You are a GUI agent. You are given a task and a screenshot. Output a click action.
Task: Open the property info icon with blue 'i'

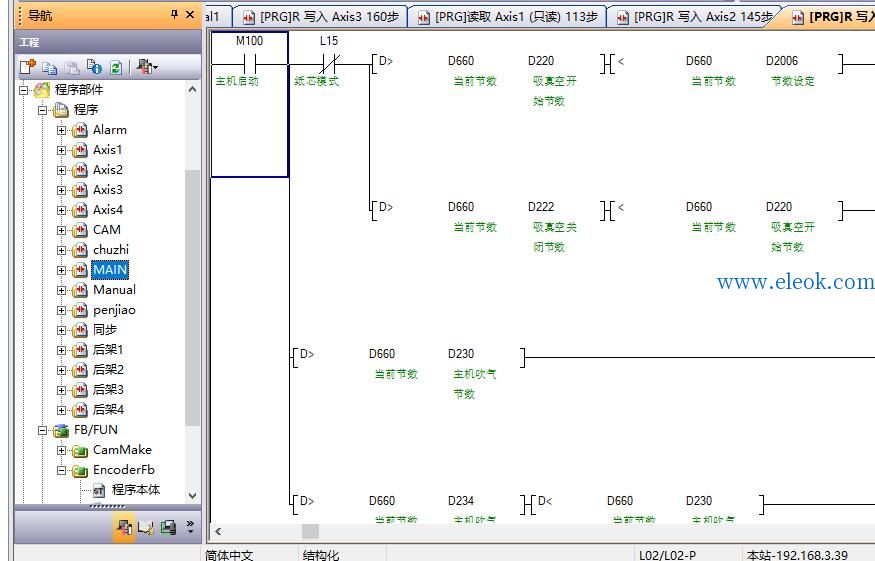click(94, 68)
